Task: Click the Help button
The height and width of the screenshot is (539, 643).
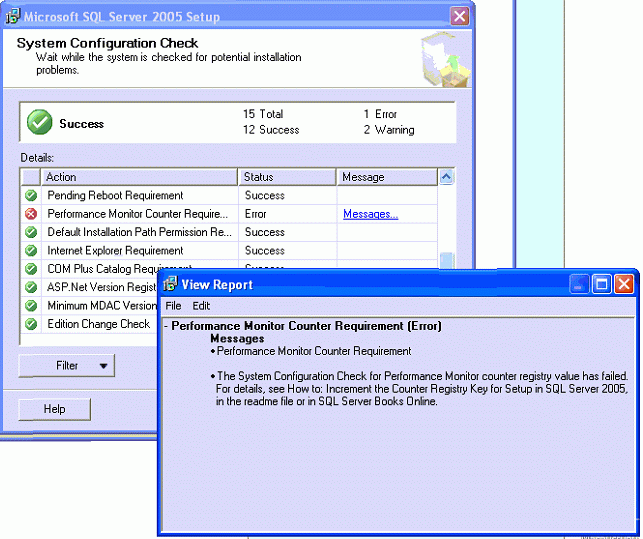Action: tap(54, 409)
